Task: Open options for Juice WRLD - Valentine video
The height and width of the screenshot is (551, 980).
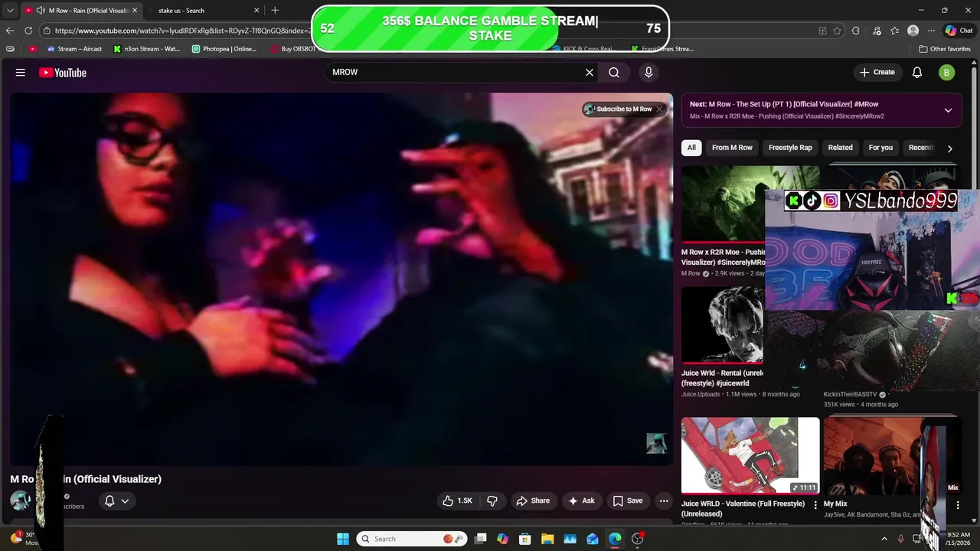Action: (815, 505)
